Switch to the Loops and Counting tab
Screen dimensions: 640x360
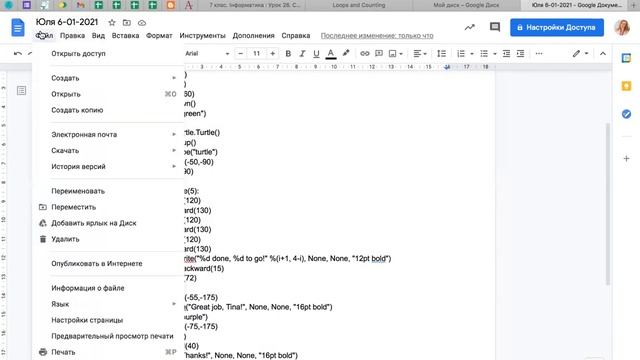(x=358, y=5)
